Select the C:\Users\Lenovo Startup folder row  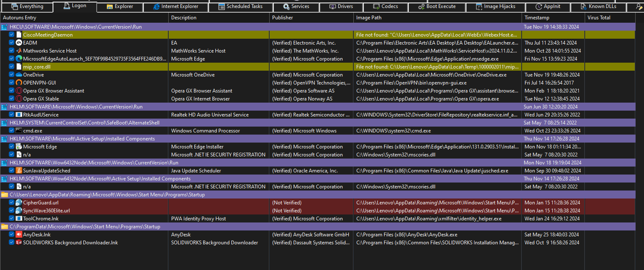[x=318, y=195]
